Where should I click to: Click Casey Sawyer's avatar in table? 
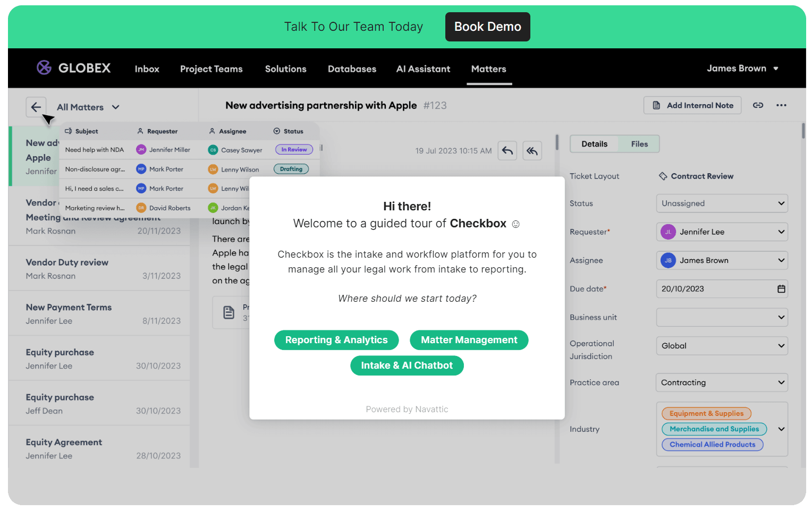213,150
